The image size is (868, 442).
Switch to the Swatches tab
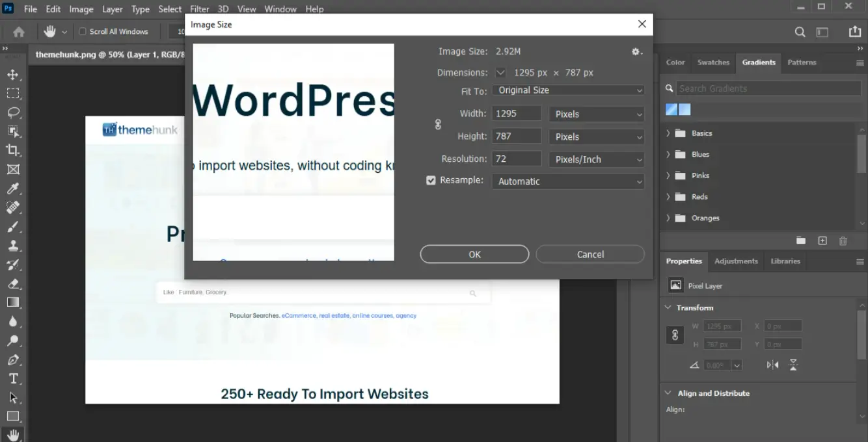[713, 62]
